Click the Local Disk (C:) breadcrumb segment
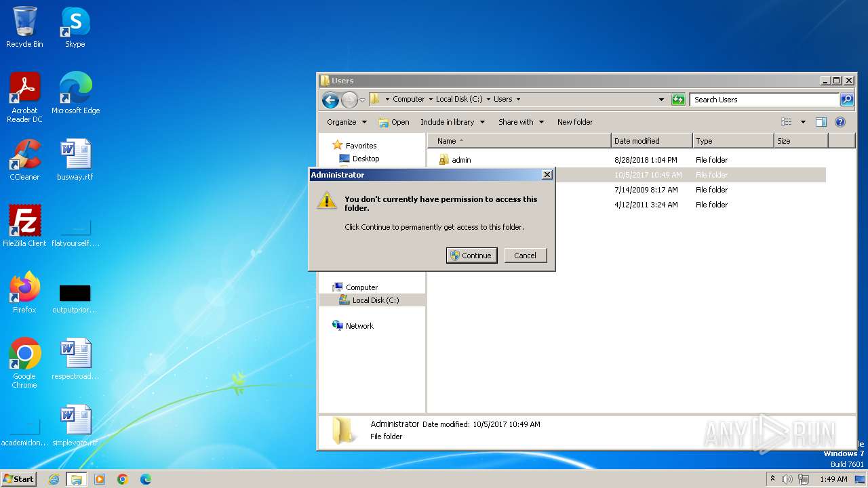Viewport: 868px width, 488px height. [x=459, y=99]
